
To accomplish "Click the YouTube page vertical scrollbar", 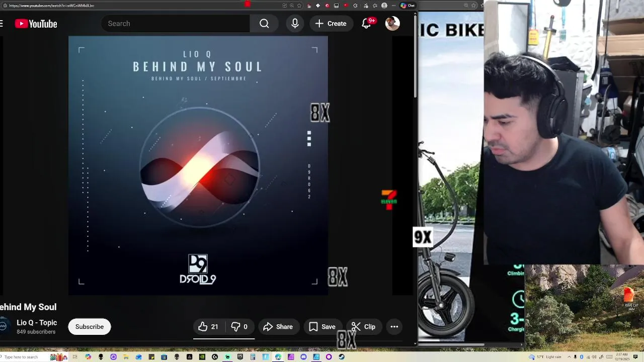I will point(415,56).
